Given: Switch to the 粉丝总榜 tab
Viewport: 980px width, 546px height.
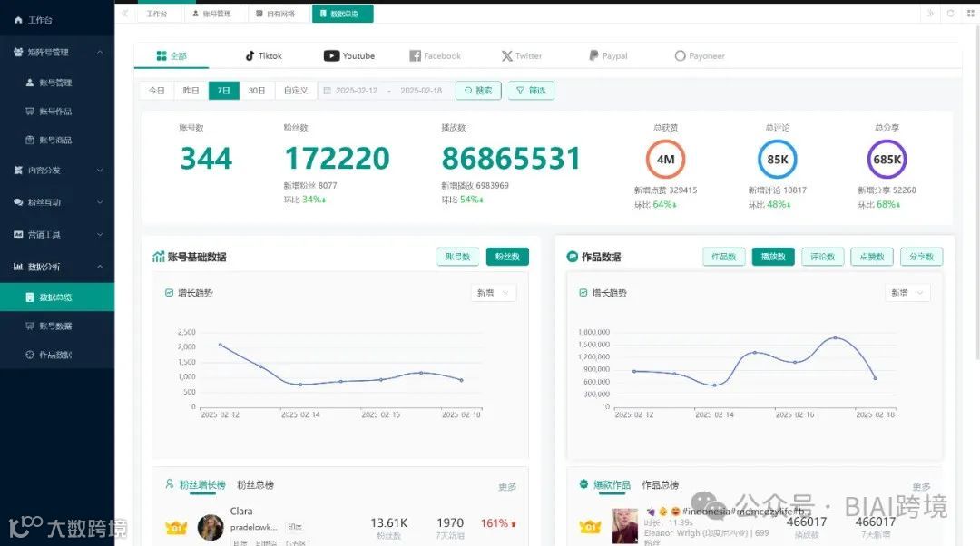Looking at the screenshot, I should pyautogui.click(x=255, y=484).
